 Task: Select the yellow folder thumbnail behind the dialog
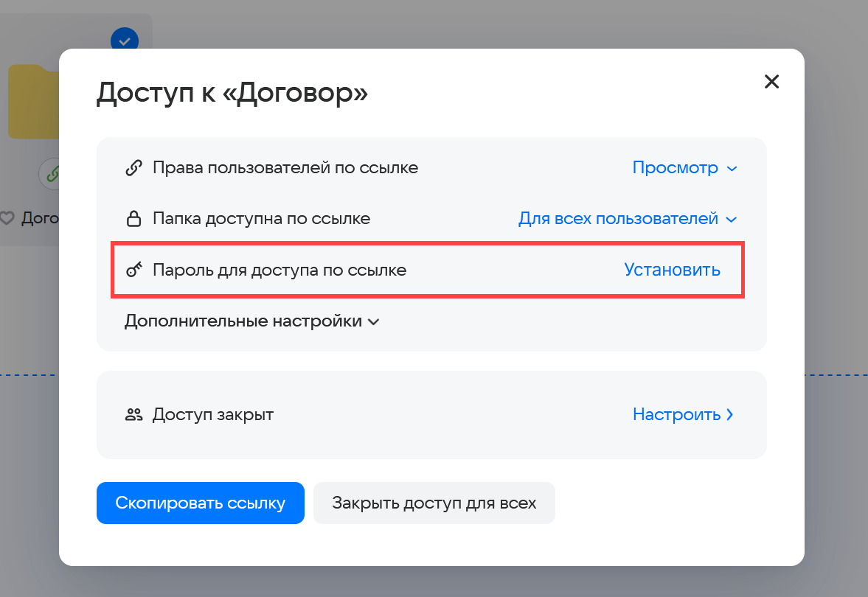coord(33,103)
